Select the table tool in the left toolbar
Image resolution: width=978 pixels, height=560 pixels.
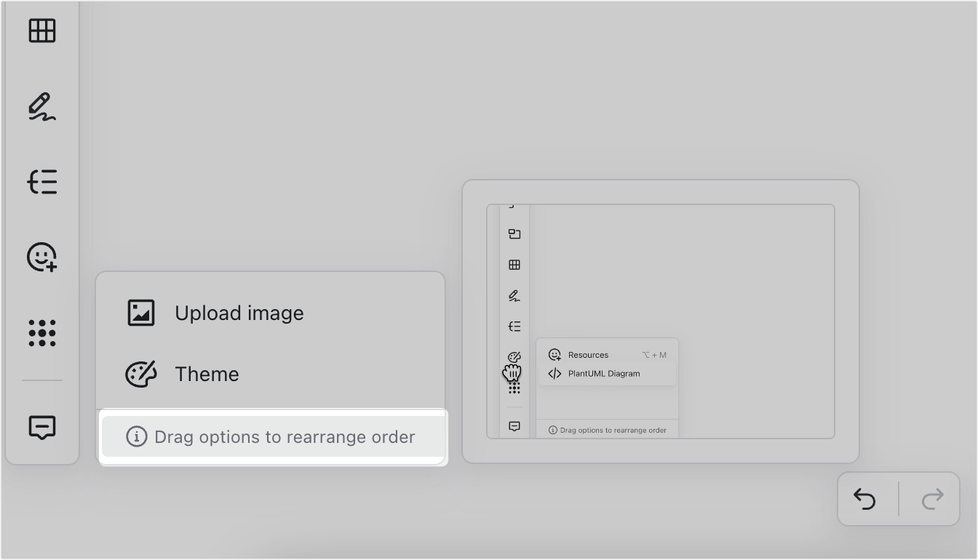(42, 31)
